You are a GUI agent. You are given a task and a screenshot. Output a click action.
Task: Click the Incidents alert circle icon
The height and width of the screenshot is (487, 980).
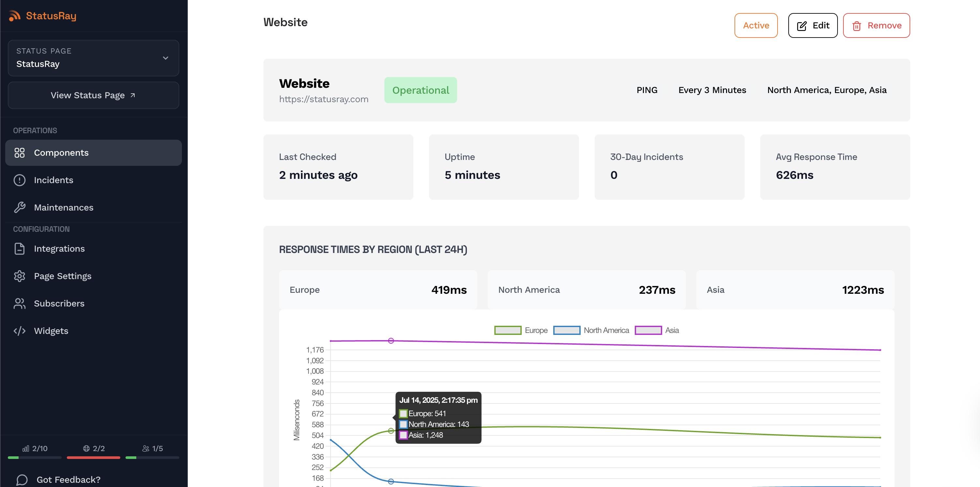click(x=20, y=180)
